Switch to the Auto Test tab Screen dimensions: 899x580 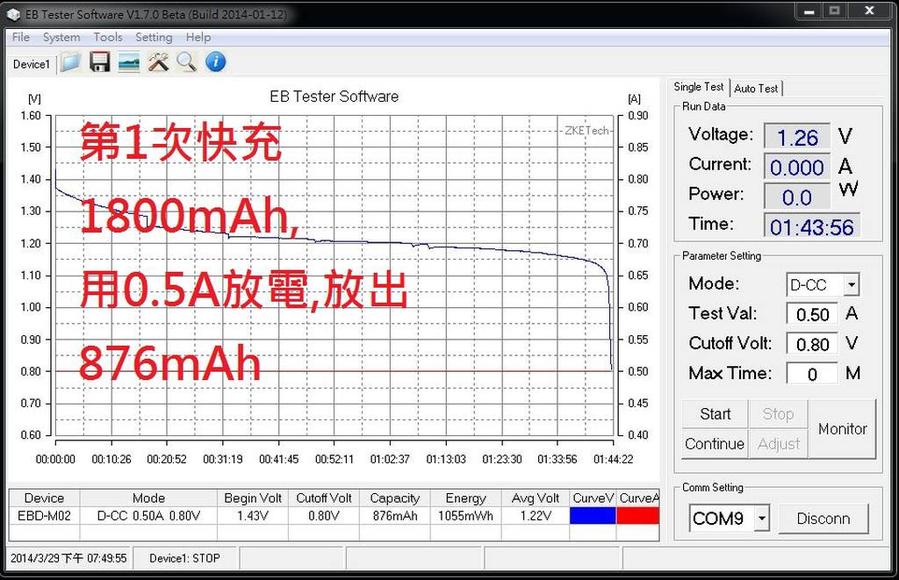(756, 88)
